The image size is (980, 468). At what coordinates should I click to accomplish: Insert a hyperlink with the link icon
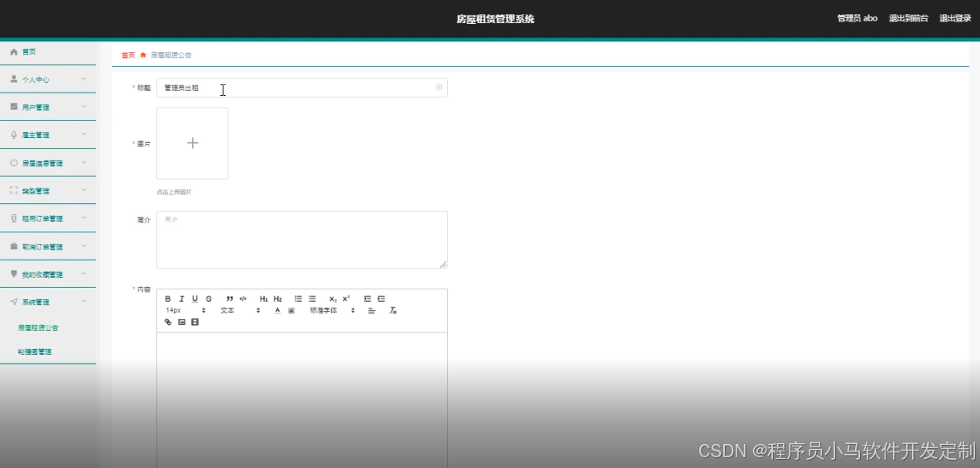[x=167, y=322]
